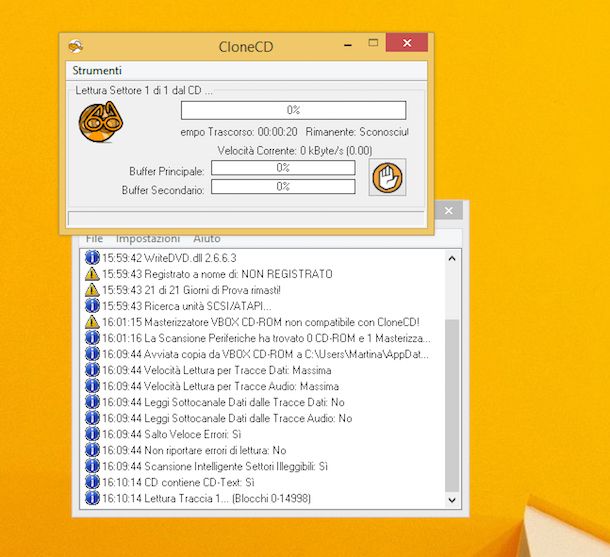Open the Impostazioni menu in log window
610x557 pixels.
click(148, 238)
